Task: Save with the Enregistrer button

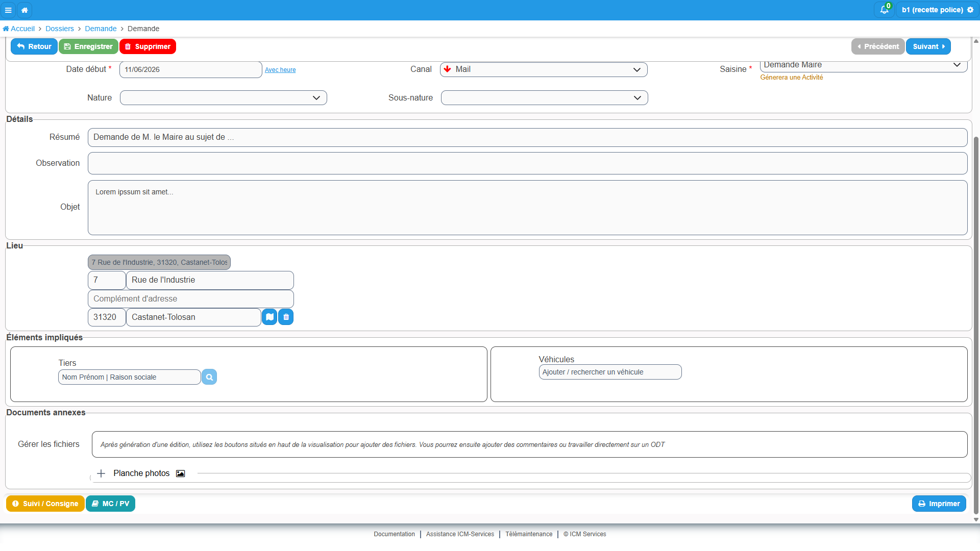Action: point(88,46)
